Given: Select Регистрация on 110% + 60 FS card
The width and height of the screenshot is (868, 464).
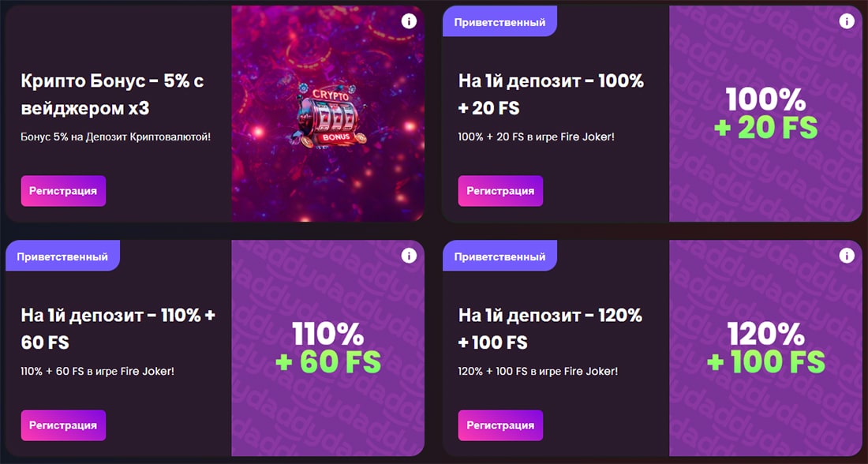Looking at the screenshot, I should [x=63, y=425].
